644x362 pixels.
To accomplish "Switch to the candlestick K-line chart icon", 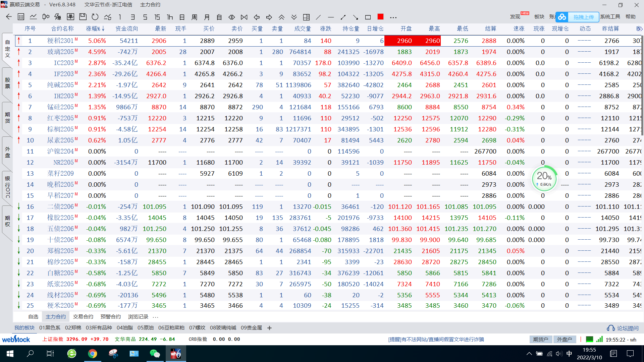I will (46, 17).
